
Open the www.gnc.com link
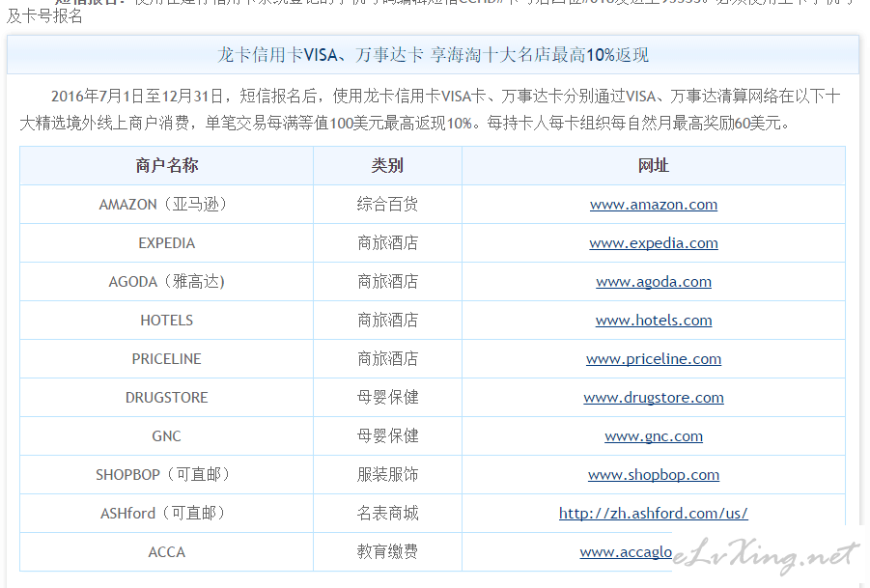tap(653, 436)
